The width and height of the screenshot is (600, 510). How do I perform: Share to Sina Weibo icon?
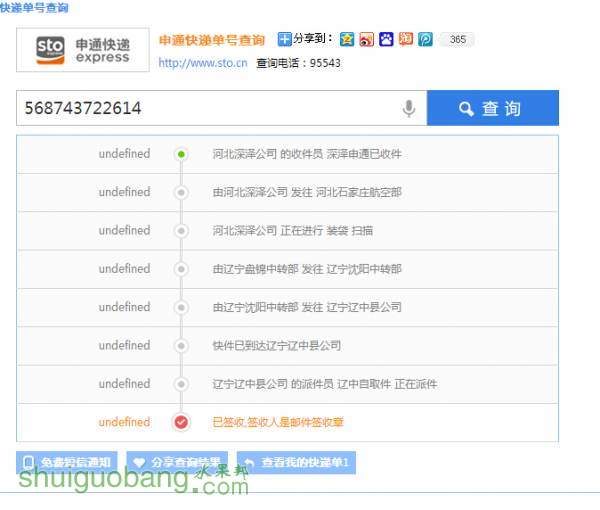366,40
